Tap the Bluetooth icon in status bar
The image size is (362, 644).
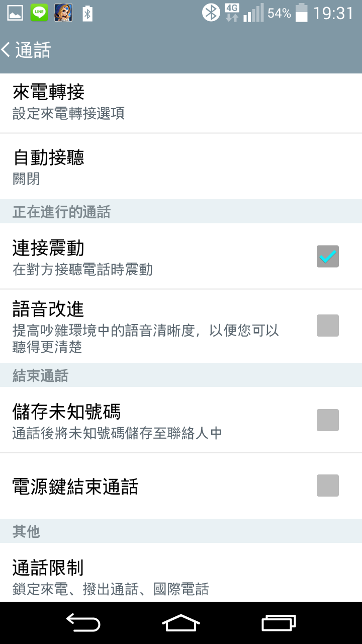pyautogui.click(x=211, y=13)
